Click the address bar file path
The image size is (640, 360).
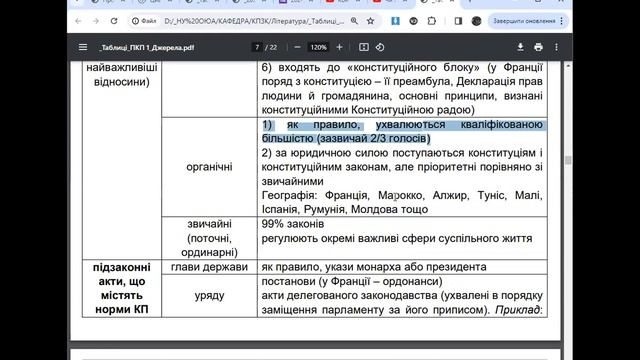pyautogui.click(x=254, y=21)
